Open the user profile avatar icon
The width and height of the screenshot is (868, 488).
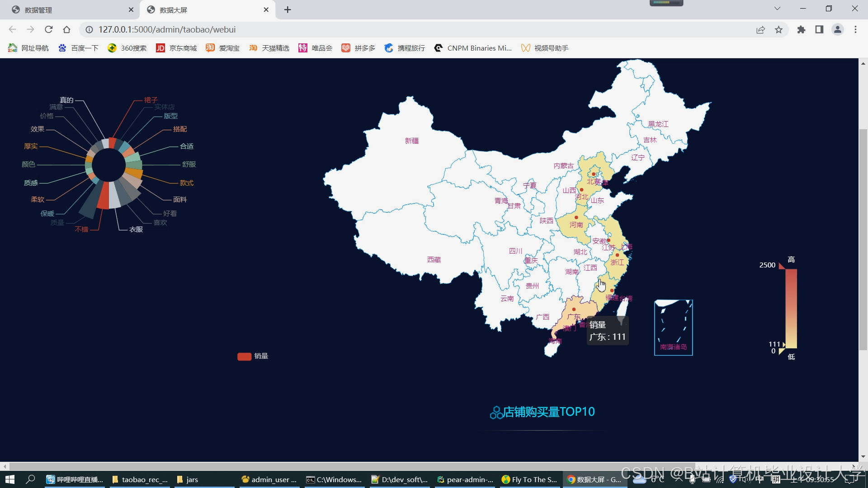tap(837, 29)
